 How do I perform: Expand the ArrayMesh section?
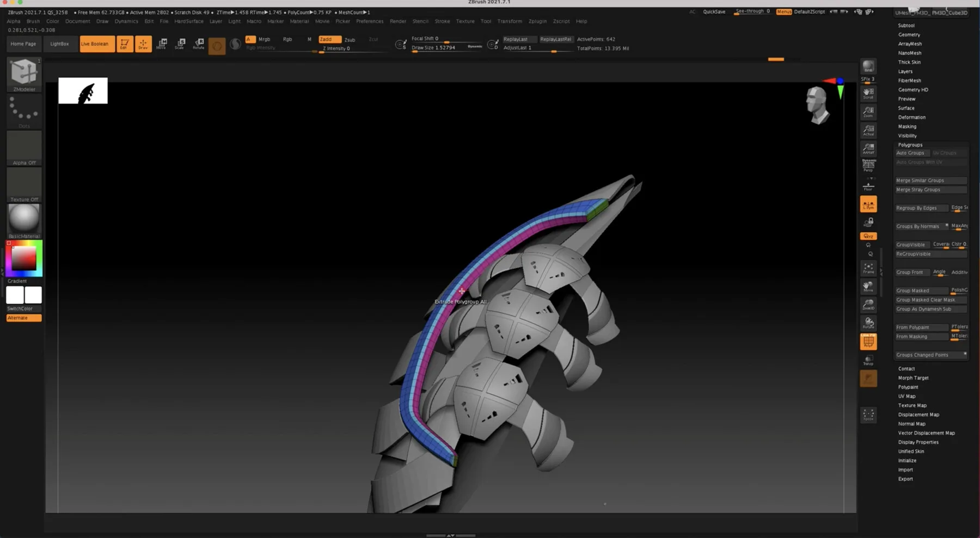coord(910,44)
